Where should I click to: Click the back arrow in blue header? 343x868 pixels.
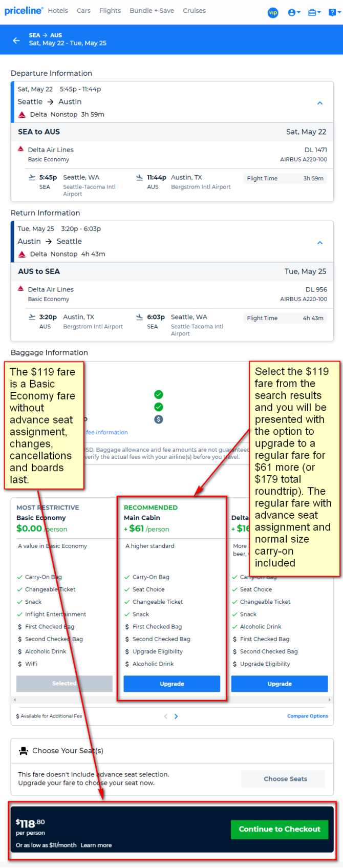click(16, 40)
